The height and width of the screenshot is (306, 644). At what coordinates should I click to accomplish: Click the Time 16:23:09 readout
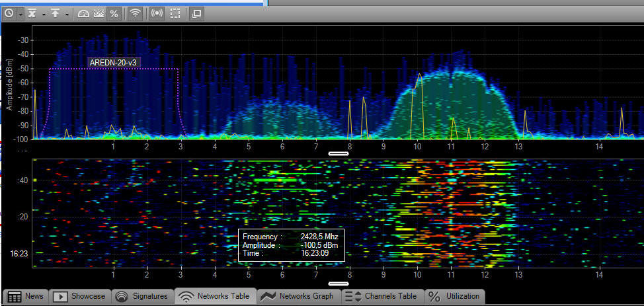pos(286,253)
